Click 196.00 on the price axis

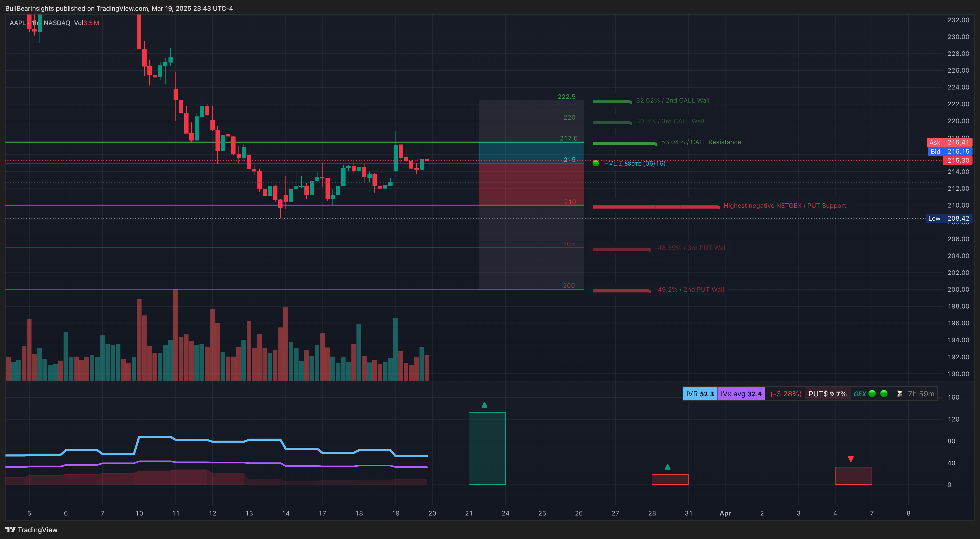pyautogui.click(x=958, y=323)
